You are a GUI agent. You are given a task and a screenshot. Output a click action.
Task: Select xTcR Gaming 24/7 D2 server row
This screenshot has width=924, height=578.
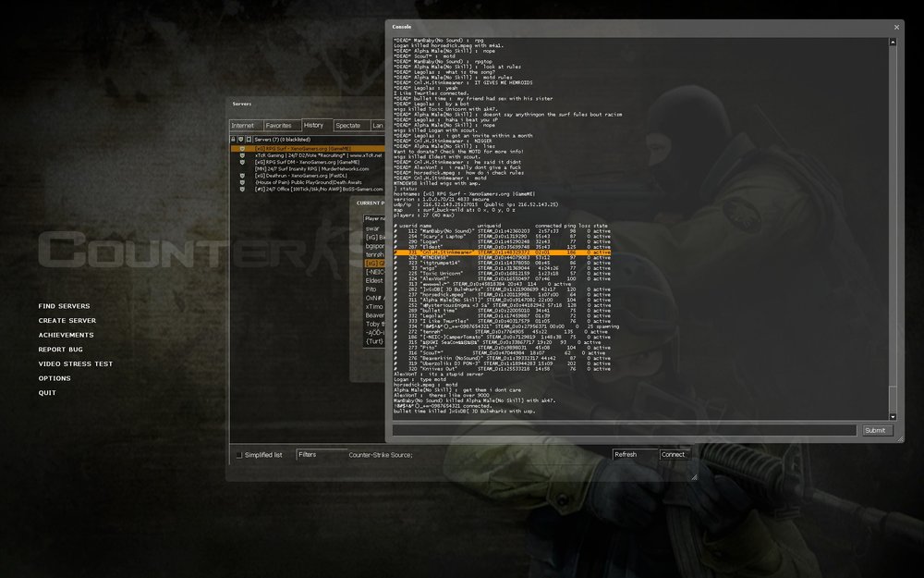(x=308, y=155)
